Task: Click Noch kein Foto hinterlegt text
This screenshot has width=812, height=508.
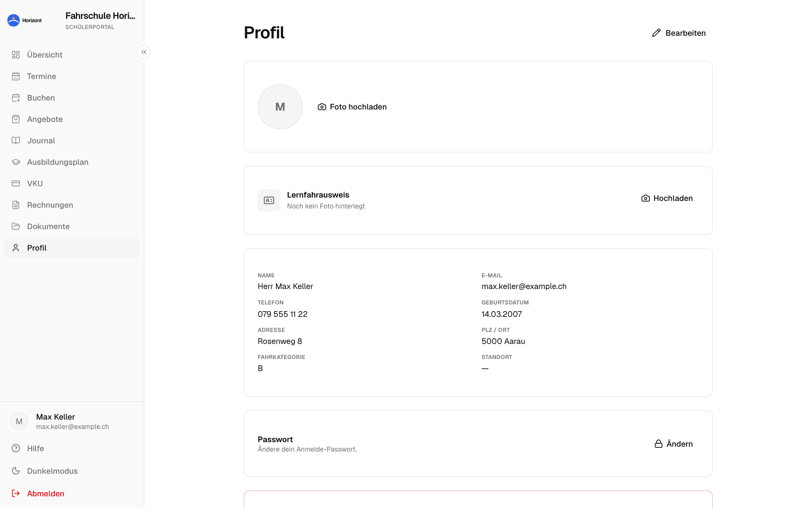Action: 326,206
